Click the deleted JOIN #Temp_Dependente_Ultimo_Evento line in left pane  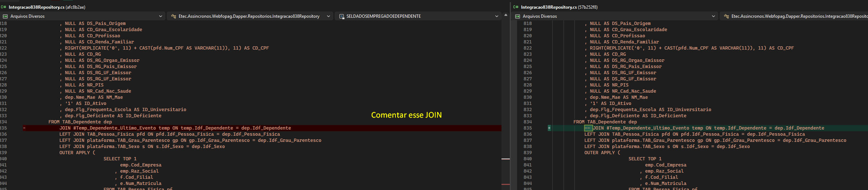[175, 128]
